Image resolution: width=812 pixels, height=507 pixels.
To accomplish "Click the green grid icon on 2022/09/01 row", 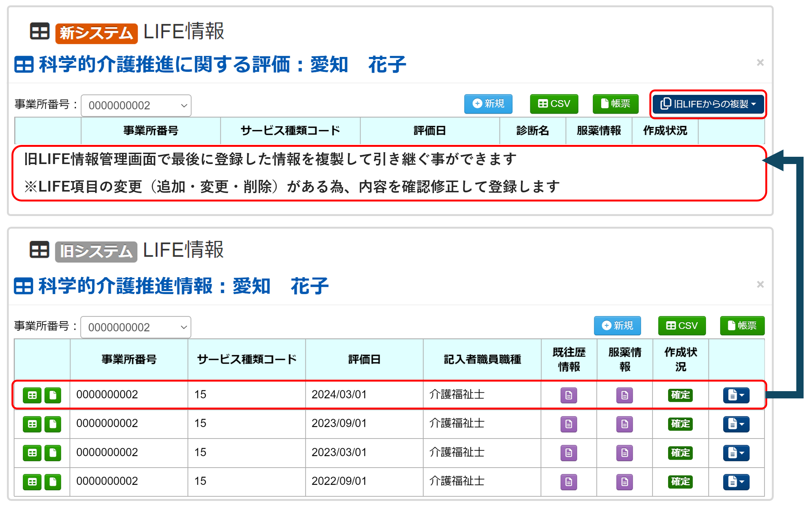I will click(33, 481).
